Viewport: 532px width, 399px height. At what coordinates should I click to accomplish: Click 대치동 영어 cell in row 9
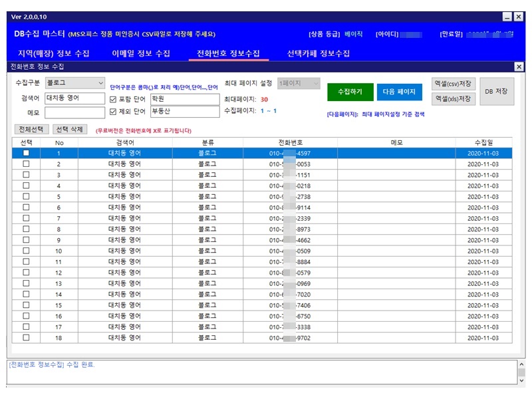124,240
